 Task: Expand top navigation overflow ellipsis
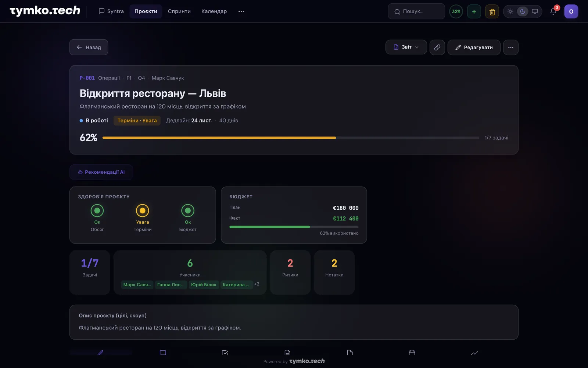click(241, 11)
